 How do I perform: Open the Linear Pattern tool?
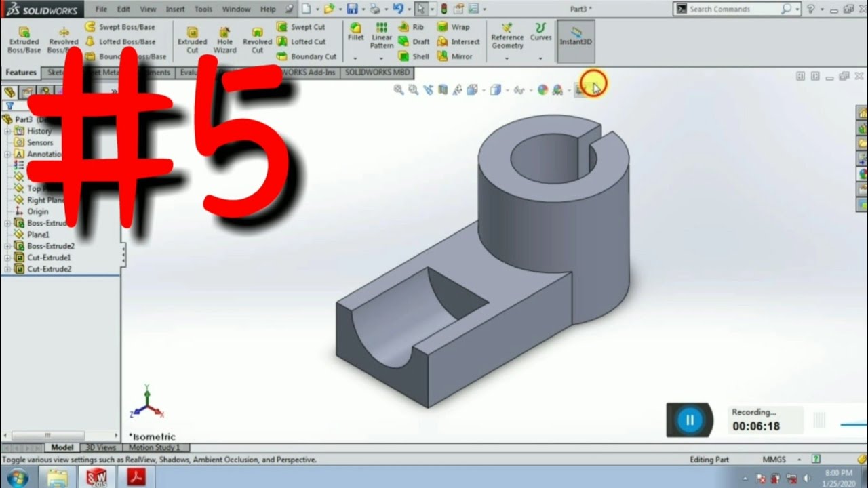tap(382, 36)
